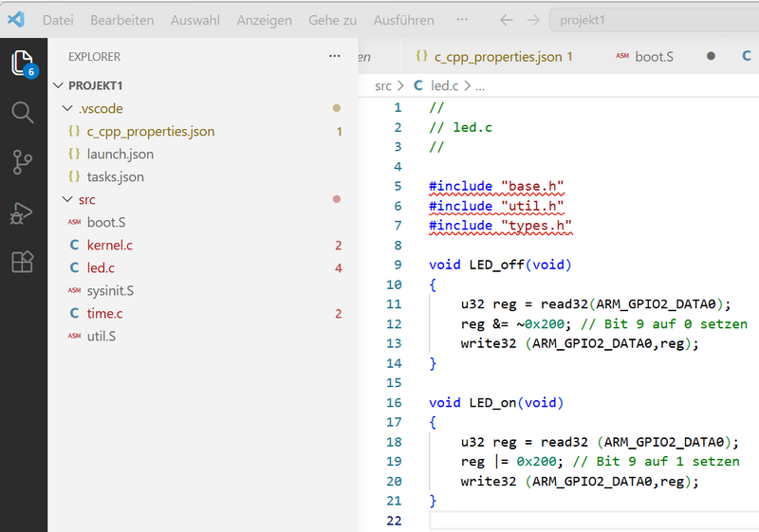Click the include "util.h" line
This screenshot has width=759, height=532.
coord(496,206)
